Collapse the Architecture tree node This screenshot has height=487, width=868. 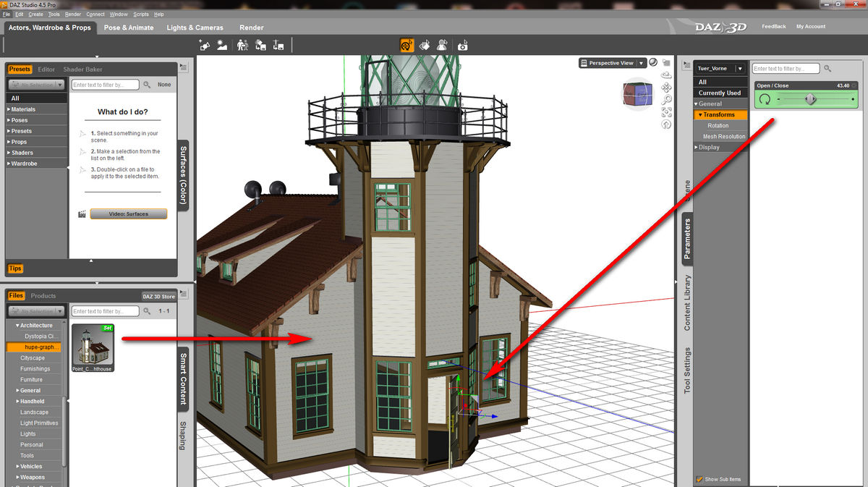tap(17, 326)
